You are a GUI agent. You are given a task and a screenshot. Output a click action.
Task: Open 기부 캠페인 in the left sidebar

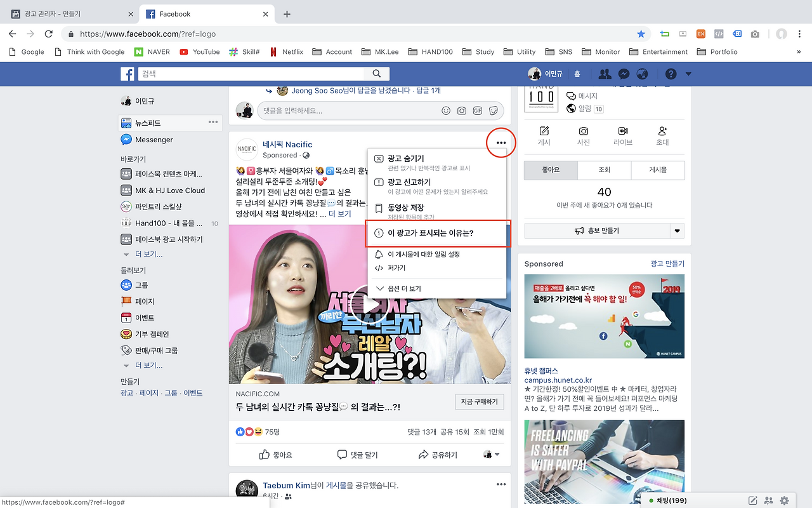(x=145, y=334)
